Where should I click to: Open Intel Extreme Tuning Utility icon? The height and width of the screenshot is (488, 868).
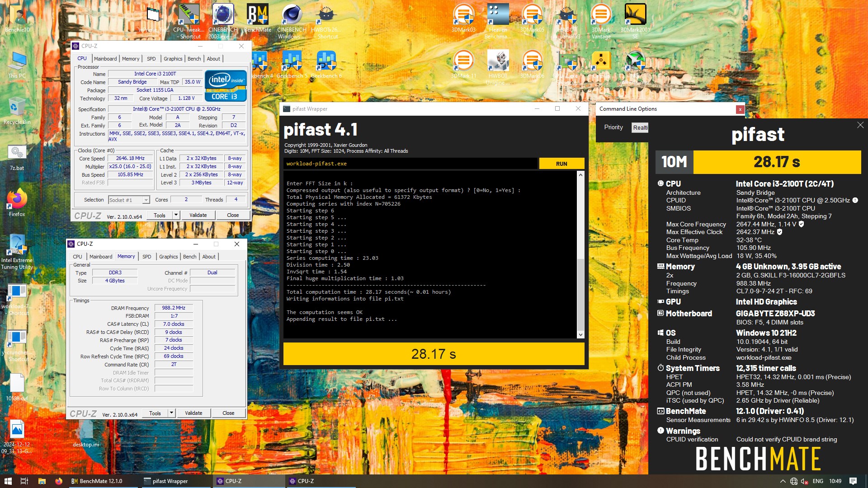tap(17, 252)
